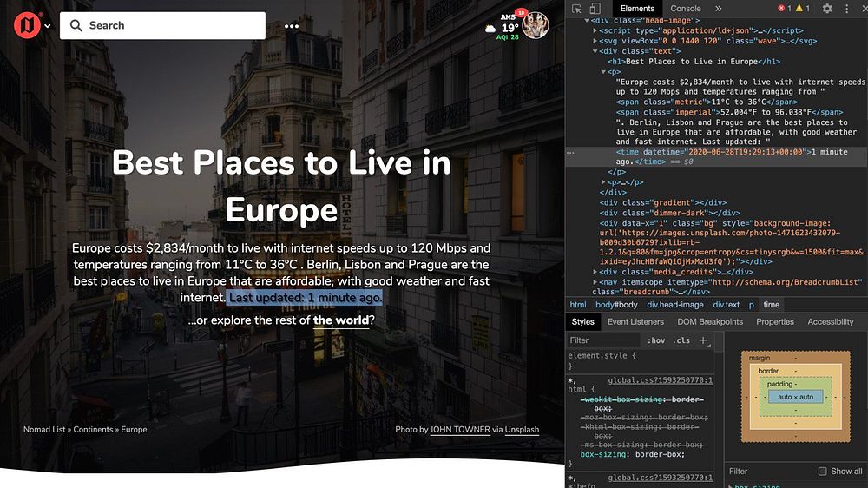
Task: Toggle the device toolbar icon
Action: pos(595,9)
